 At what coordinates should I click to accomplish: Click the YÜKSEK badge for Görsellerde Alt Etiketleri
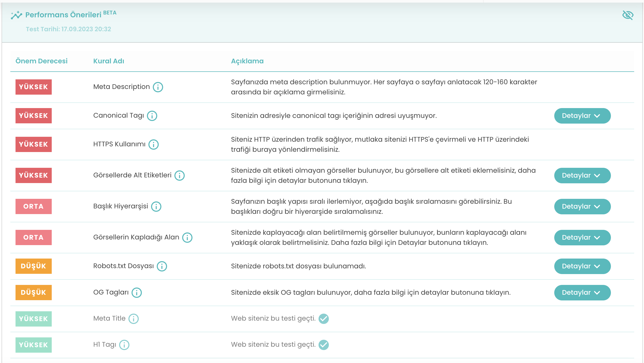click(x=34, y=175)
